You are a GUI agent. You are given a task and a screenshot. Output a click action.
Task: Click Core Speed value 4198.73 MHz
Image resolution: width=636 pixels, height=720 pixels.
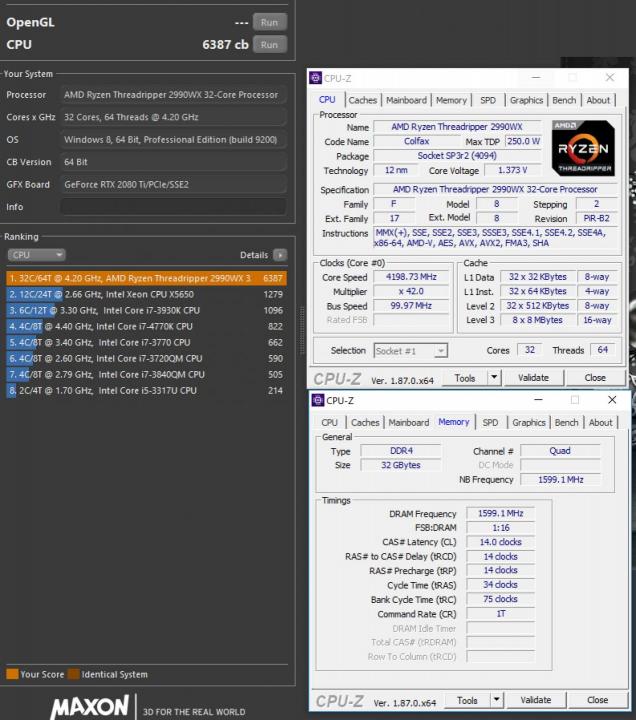411,277
